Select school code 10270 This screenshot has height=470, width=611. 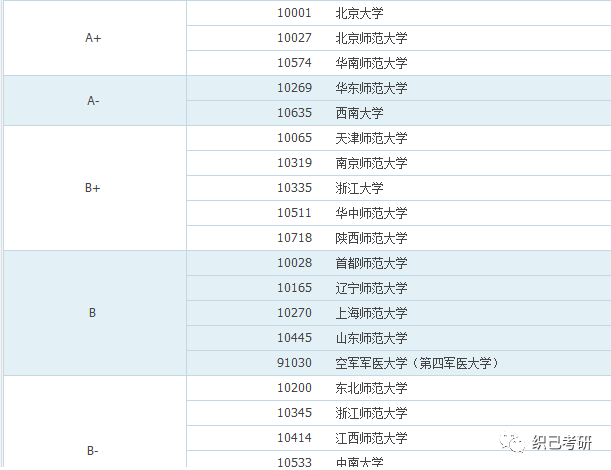[294, 313]
